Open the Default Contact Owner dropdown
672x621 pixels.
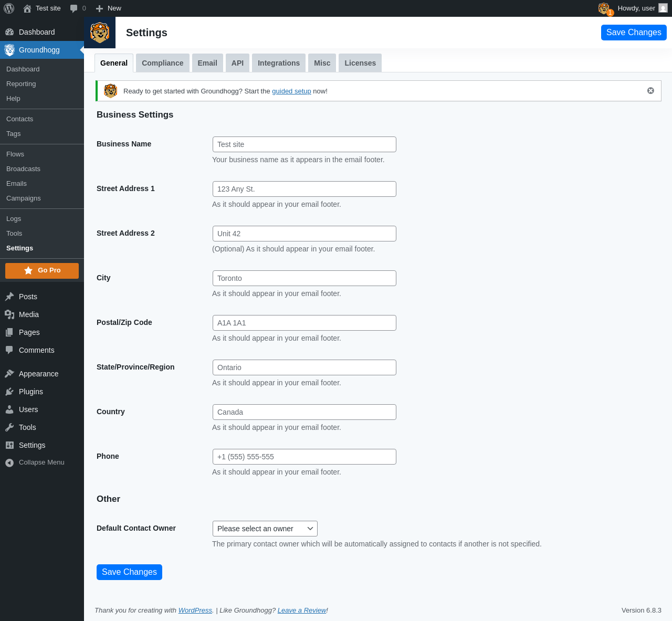(x=265, y=529)
